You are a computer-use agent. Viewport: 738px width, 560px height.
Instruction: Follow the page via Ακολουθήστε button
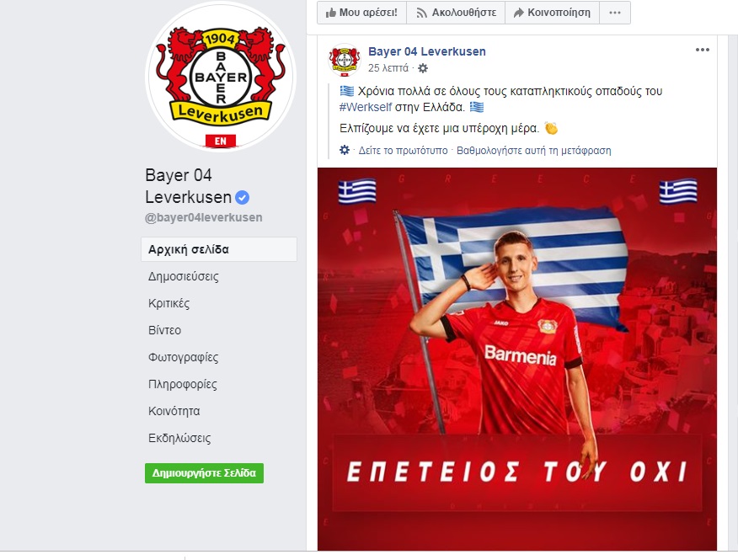click(x=456, y=13)
